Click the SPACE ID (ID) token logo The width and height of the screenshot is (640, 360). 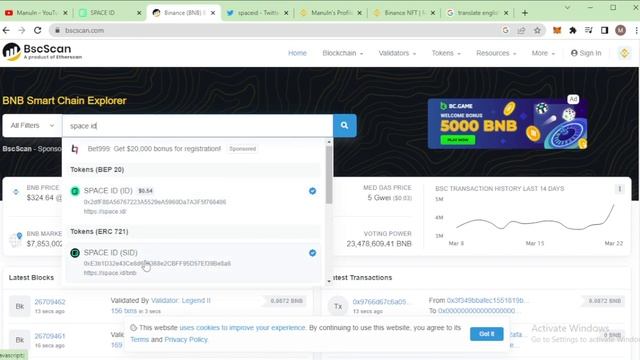(75, 191)
